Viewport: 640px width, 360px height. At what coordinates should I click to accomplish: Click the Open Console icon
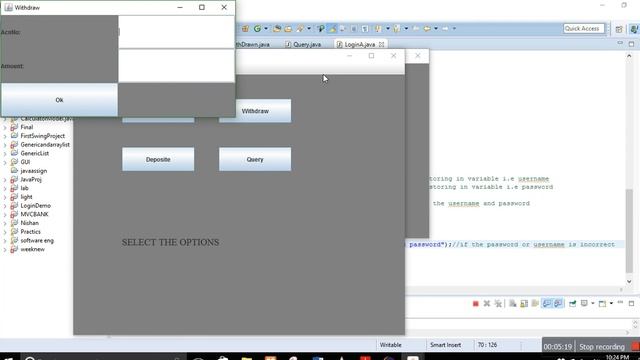point(602,304)
